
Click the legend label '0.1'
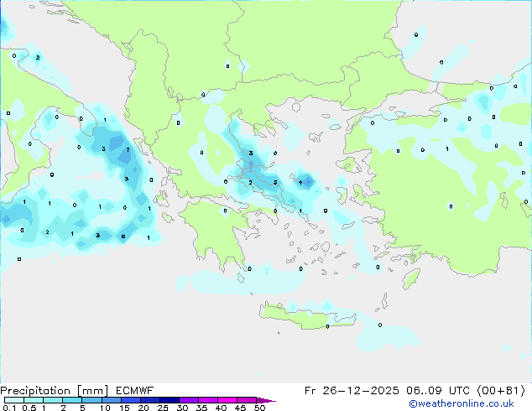pyautogui.click(x=9, y=408)
